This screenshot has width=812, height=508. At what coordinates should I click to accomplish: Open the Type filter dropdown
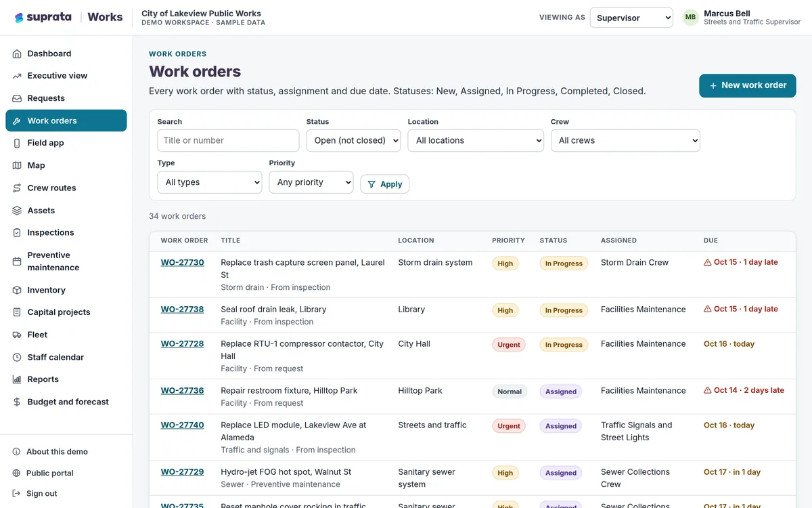point(210,182)
